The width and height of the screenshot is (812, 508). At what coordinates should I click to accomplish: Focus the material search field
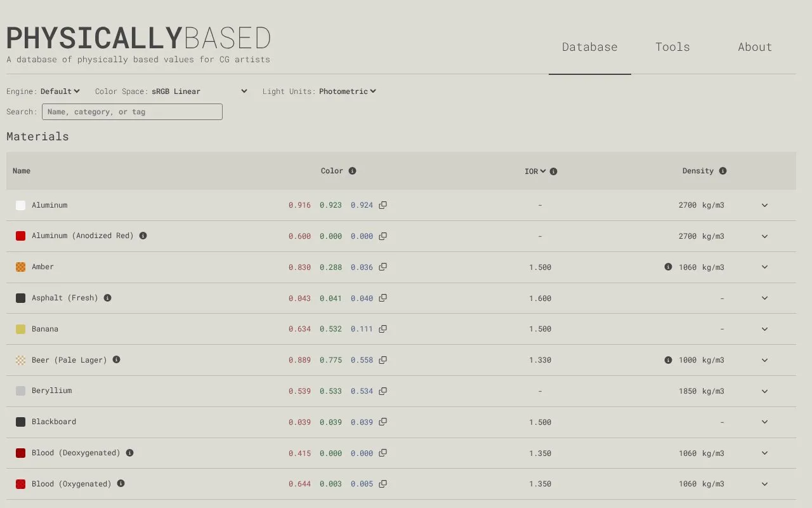point(132,112)
